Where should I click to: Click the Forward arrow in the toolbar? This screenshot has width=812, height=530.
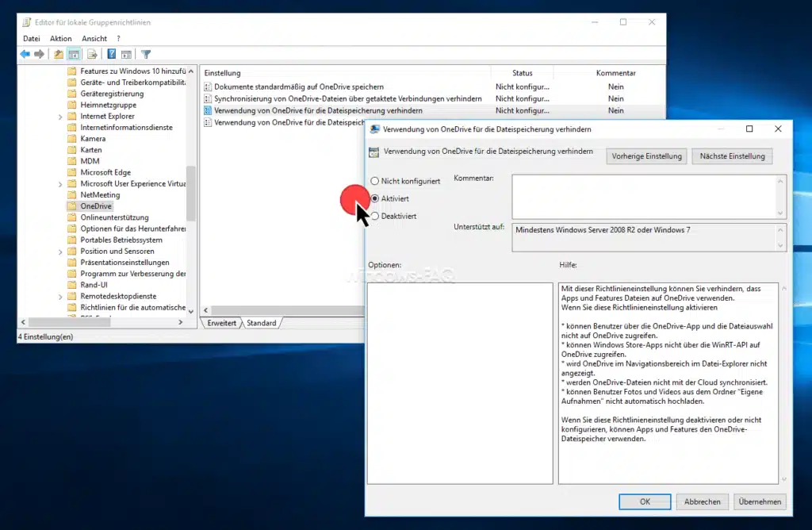click(x=40, y=54)
